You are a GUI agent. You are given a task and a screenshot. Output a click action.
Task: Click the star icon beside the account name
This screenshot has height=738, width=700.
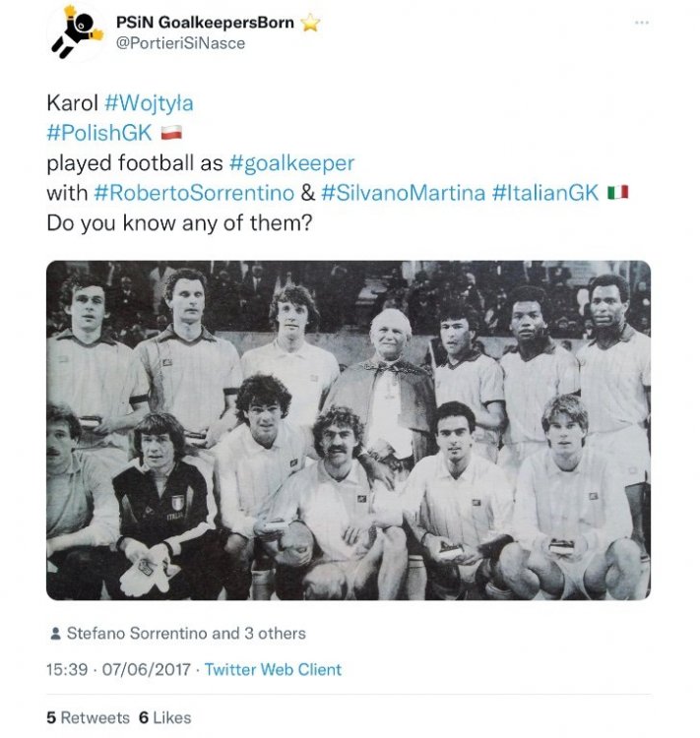pyautogui.click(x=311, y=22)
